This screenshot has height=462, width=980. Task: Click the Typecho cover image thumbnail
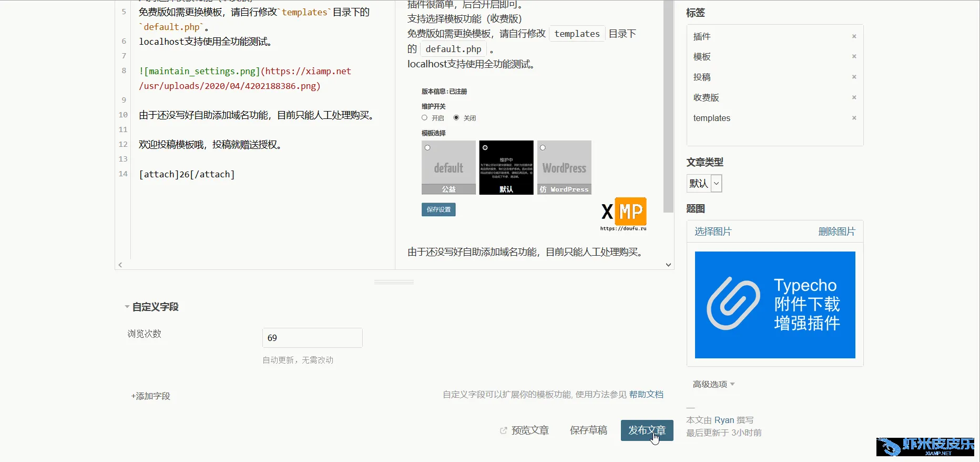pos(775,305)
